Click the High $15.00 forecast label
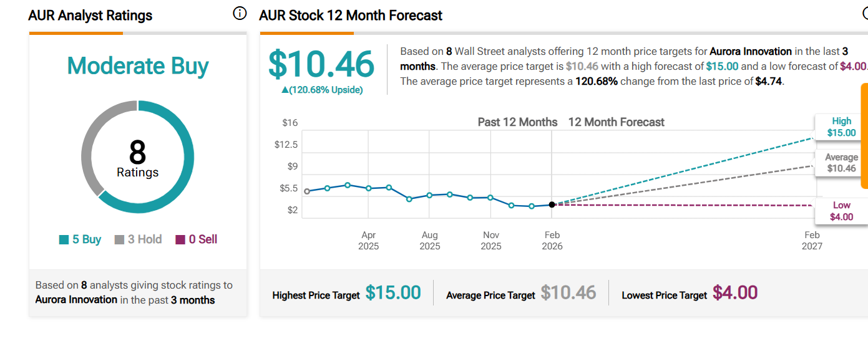This screenshot has width=868, height=341. point(841,127)
